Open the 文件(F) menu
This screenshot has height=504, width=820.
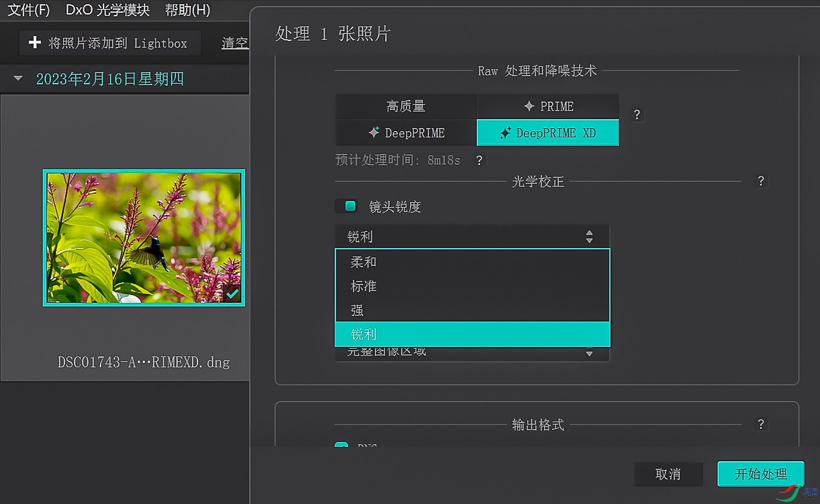point(29,9)
